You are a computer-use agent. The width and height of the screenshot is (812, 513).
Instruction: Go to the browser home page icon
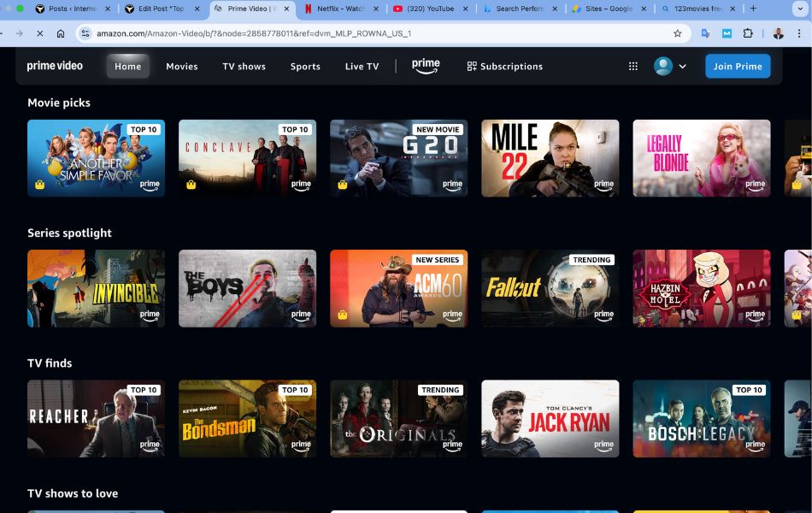(x=61, y=33)
